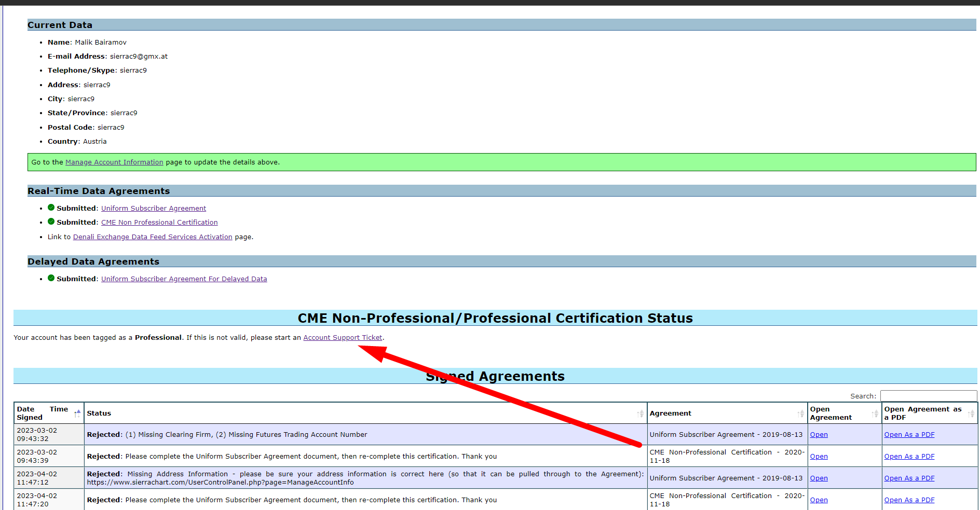Image resolution: width=980 pixels, height=510 pixels.
Task: Open as PDF the agreement signed 2023-04-02 11:47:12
Action: pos(909,478)
